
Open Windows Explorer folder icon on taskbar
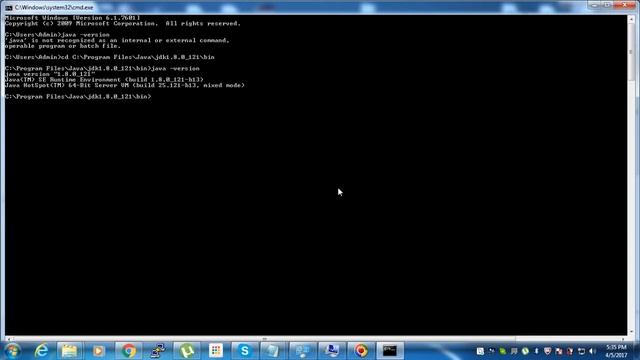(x=69, y=351)
